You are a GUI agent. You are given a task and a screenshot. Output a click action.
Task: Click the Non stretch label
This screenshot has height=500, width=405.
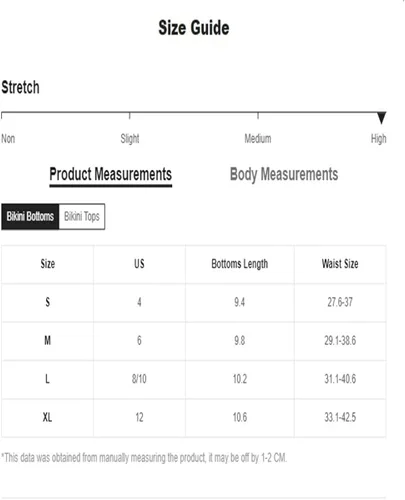[8, 138]
